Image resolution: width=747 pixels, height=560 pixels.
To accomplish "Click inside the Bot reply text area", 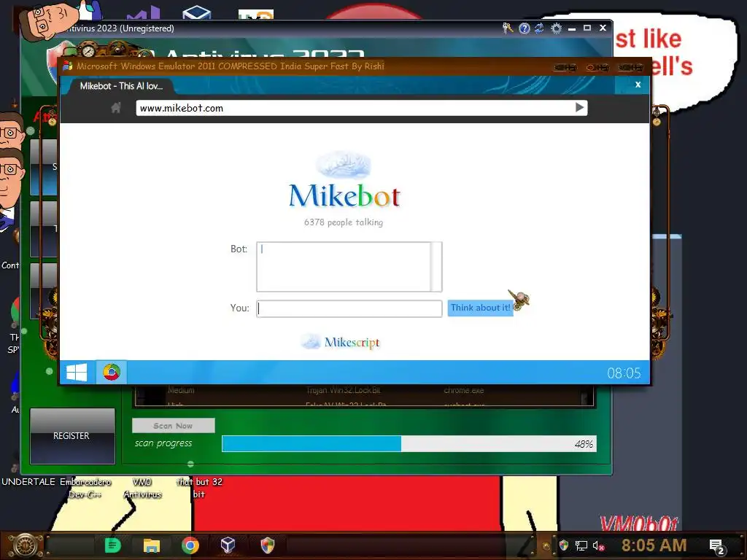I will [344, 267].
